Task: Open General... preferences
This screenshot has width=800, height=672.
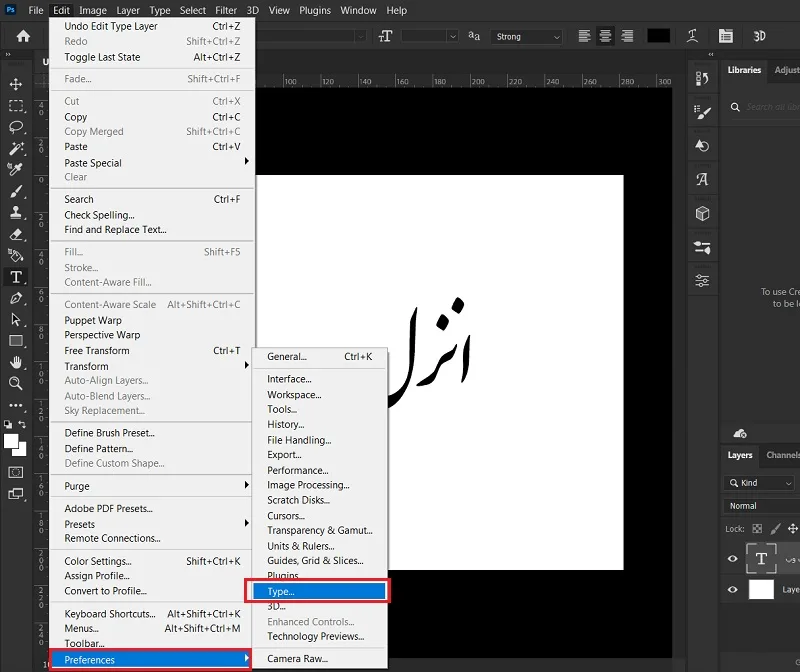Action: point(319,357)
